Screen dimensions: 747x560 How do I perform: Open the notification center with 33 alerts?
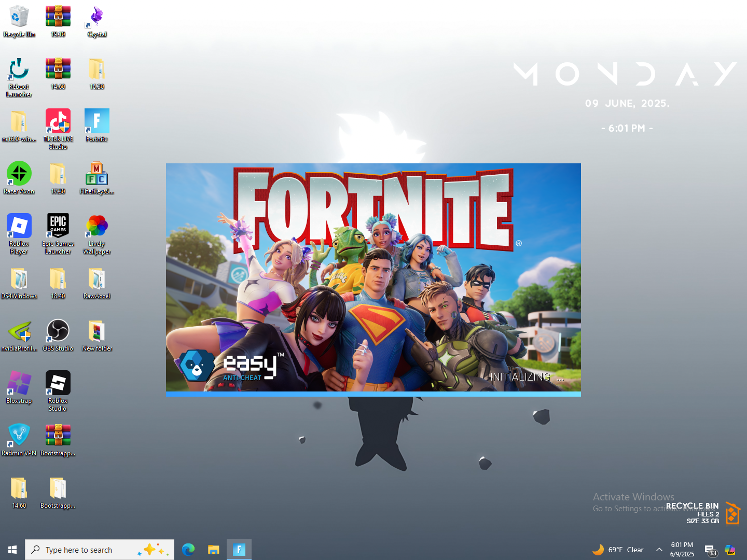(710, 550)
